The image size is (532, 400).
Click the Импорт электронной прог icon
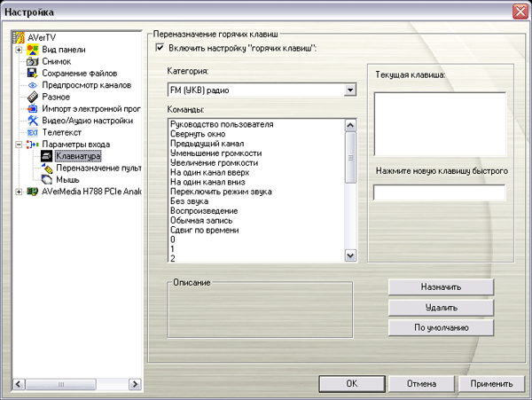(33, 108)
